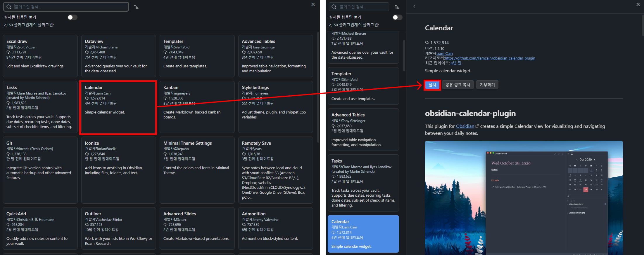The width and height of the screenshot is (644, 255).
Task: Click the 기부하기 donate button
Action: point(487,85)
